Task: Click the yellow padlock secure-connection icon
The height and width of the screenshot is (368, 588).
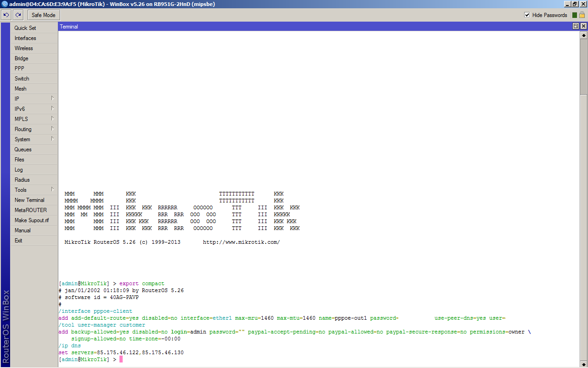Action: (582, 15)
